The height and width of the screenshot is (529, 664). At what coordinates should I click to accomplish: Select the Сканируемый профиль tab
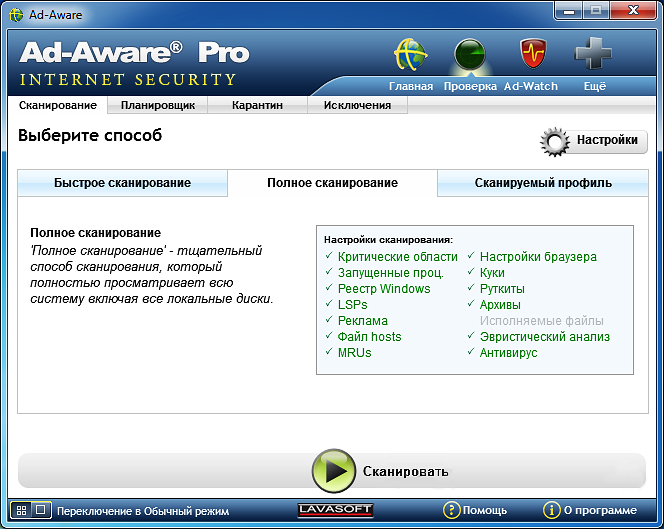coord(543,183)
